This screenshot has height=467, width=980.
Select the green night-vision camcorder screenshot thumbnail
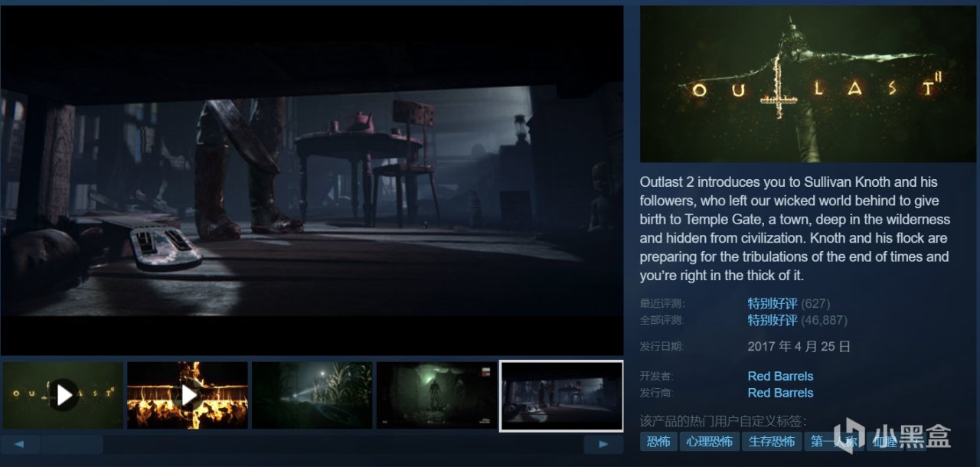click(436, 395)
